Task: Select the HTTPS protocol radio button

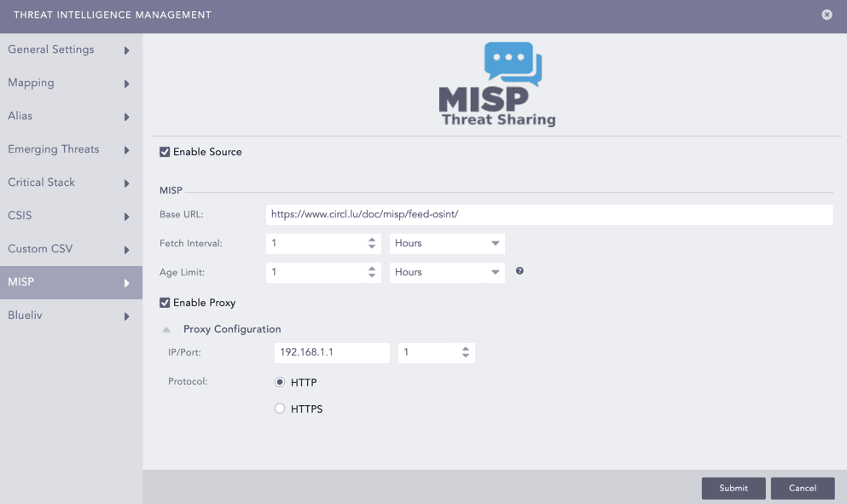Action: [280, 409]
